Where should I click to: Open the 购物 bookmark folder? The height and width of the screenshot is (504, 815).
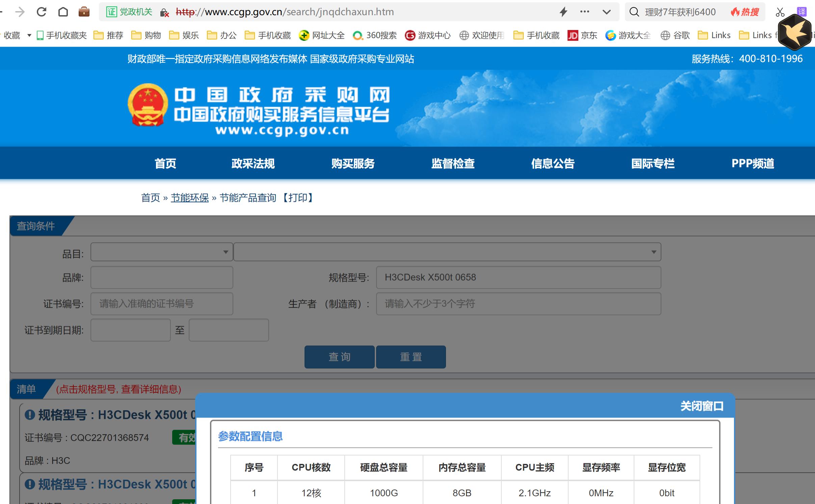146,35
